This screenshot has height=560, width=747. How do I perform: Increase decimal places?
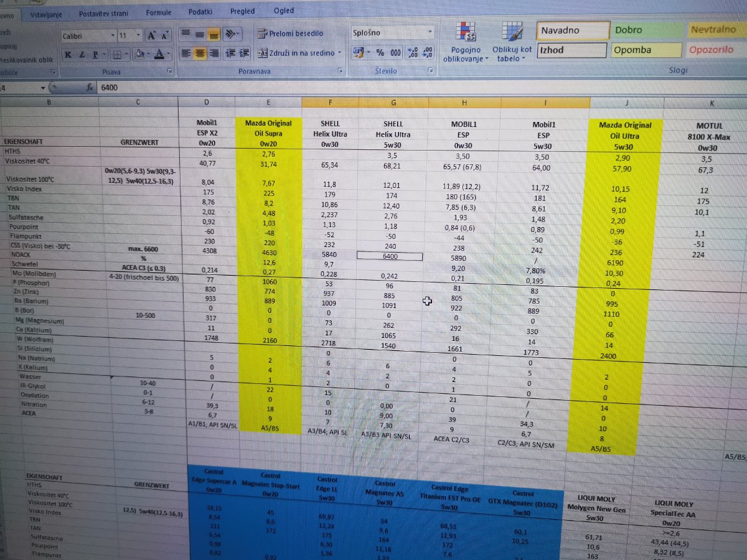[413, 53]
